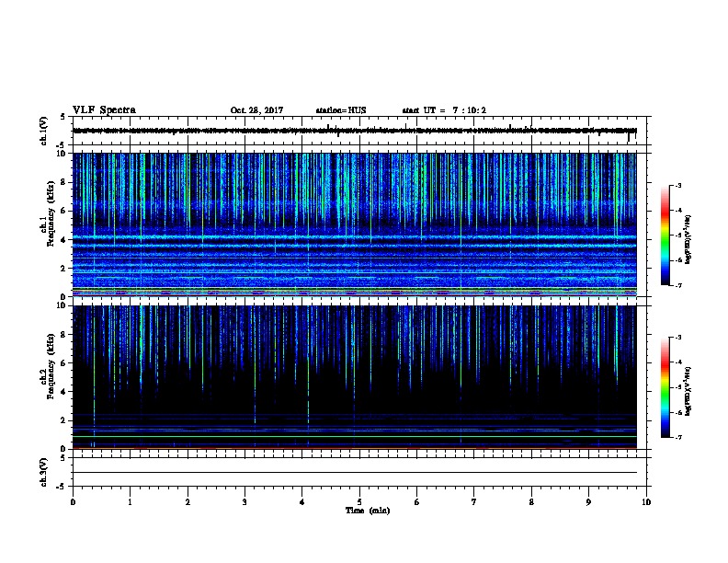Click the "8" kHz tick on ch.2 spectrogram
The height and width of the screenshot is (563, 728).
pyautogui.click(x=64, y=335)
